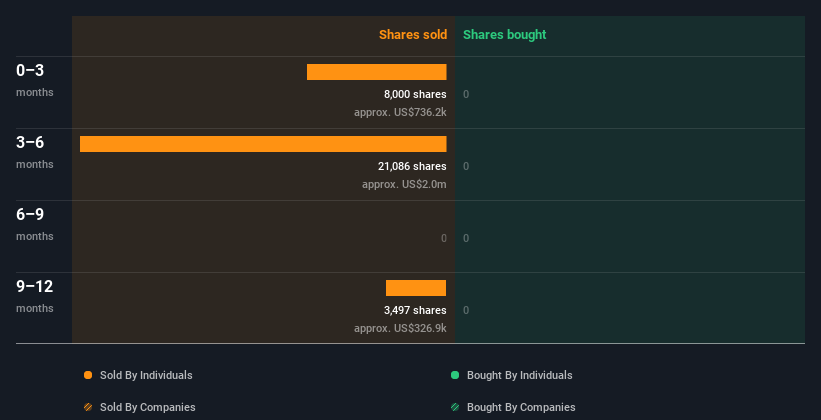
Task: Click the 3,497 shares value
Action: click(x=415, y=310)
